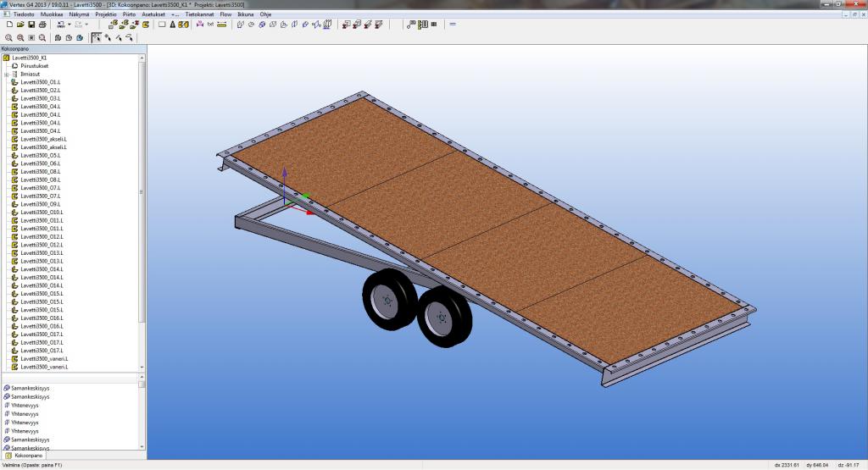Click the zoom window magnifier icon
This screenshot has width=868, height=470.
[42, 37]
